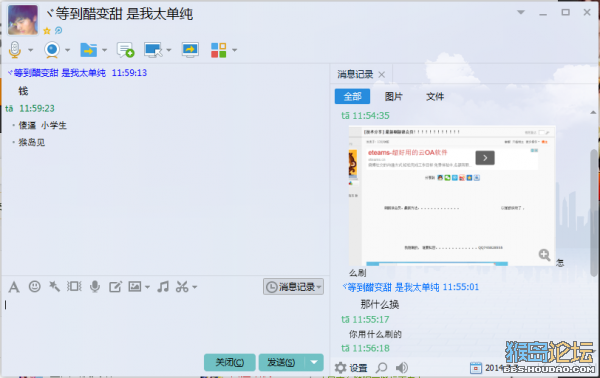600x378 pixels.
Task: Open the window menu triangle in title bar
Action: (x=521, y=12)
